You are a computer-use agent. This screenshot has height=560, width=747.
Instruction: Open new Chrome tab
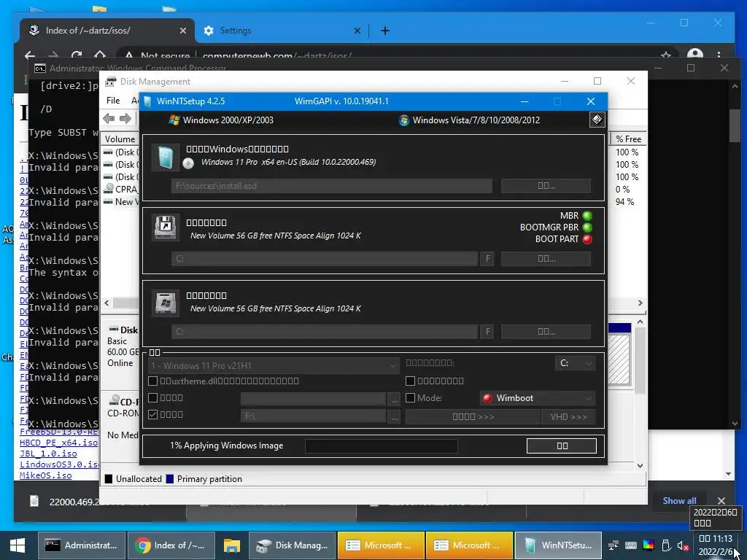385,31
